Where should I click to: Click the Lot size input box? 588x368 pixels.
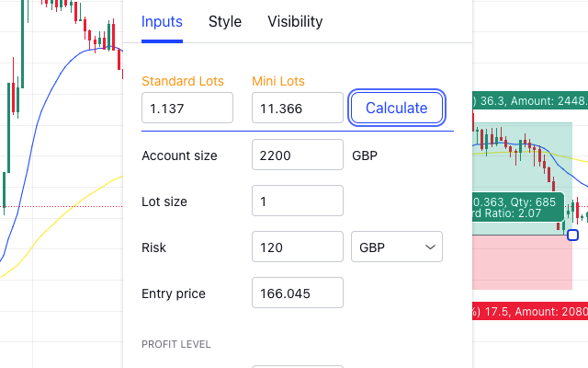click(x=298, y=201)
